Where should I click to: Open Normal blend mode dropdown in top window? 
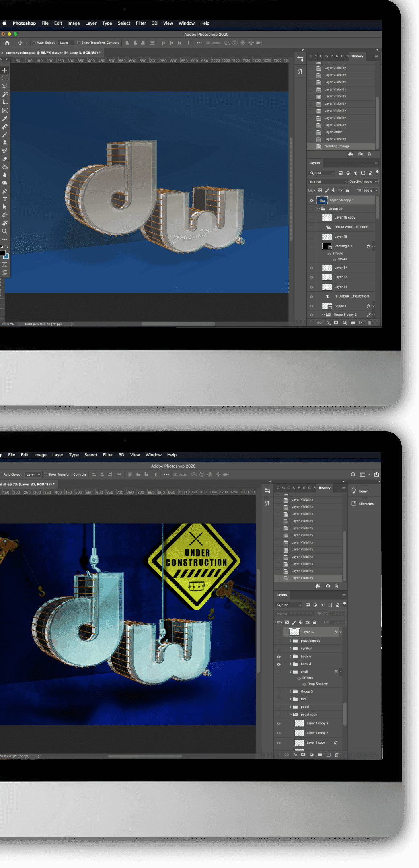328,182
